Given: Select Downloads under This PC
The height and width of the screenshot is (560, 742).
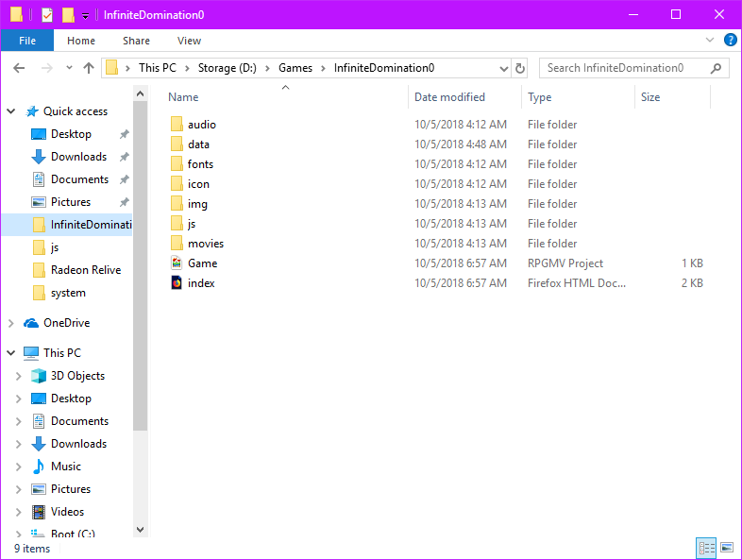Looking at the screenshot, I should point(78,444).
